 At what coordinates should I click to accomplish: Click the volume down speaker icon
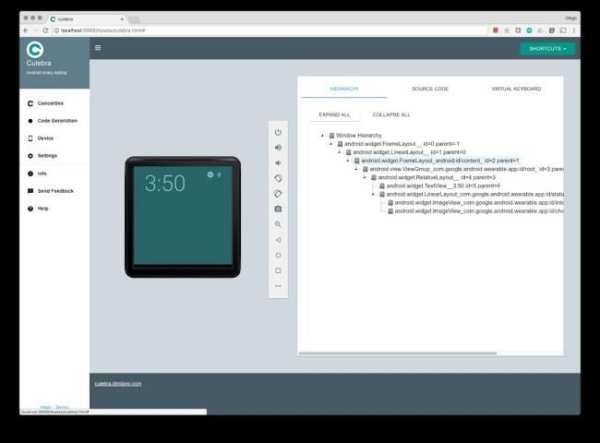click(278, 163)
